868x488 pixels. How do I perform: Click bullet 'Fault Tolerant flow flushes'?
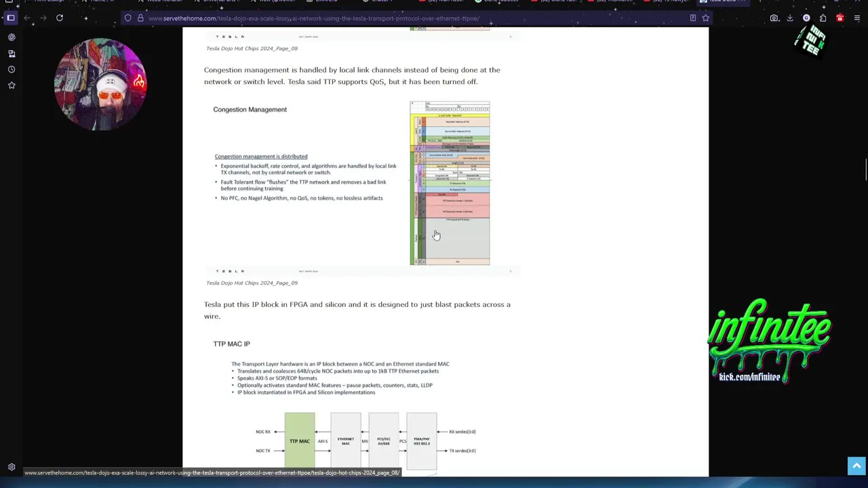point(300,185)
